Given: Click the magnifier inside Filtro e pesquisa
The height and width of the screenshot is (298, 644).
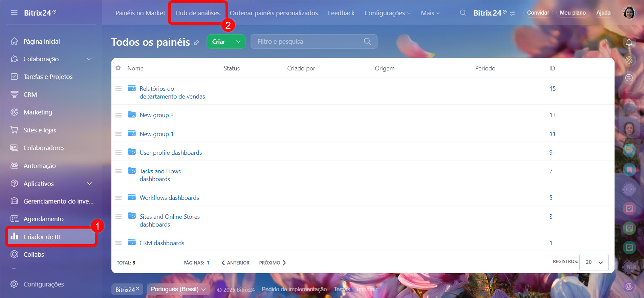Looking at the screenshot, I should point(367,41).
